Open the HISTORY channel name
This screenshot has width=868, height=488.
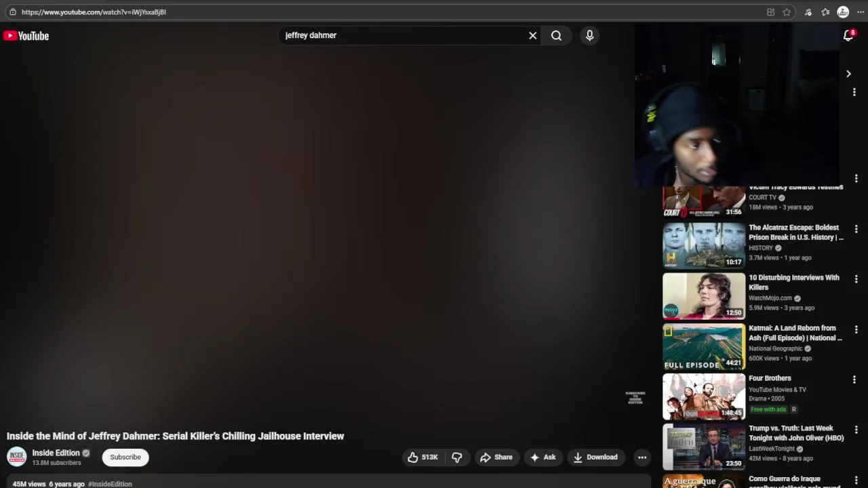pos(761,248)
